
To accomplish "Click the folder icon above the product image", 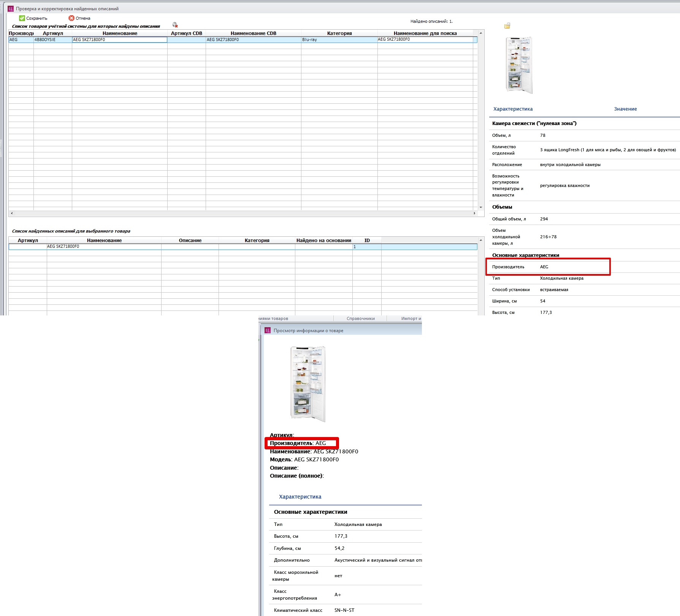I will [x=507, y=26].
